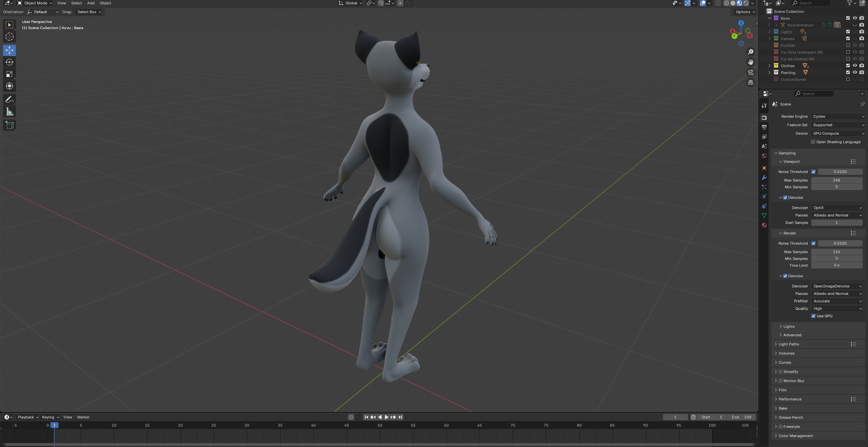This screenshot has height=447, width=868.
Task: Open the Object Mode selector
Action: (35, 3)
